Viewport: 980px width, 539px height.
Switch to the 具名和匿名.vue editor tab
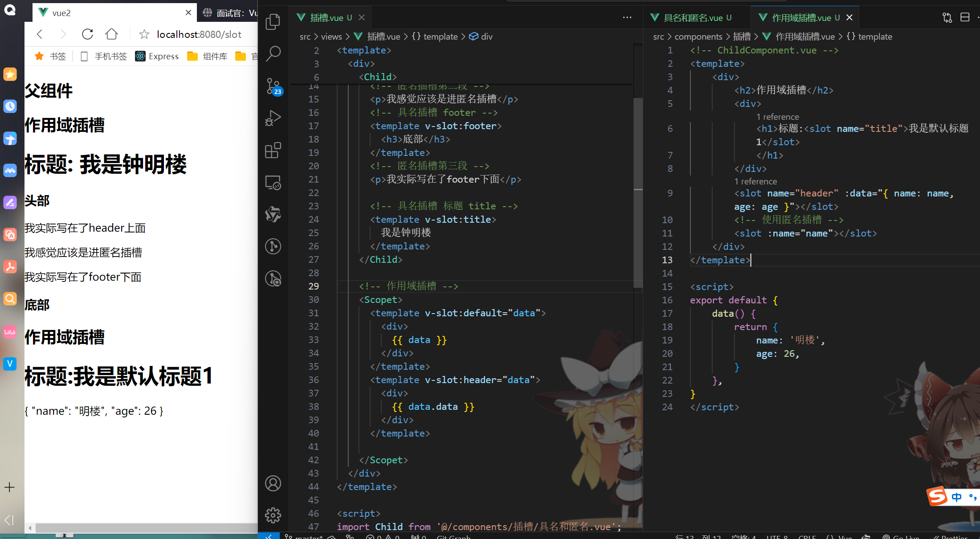[696, 17]
